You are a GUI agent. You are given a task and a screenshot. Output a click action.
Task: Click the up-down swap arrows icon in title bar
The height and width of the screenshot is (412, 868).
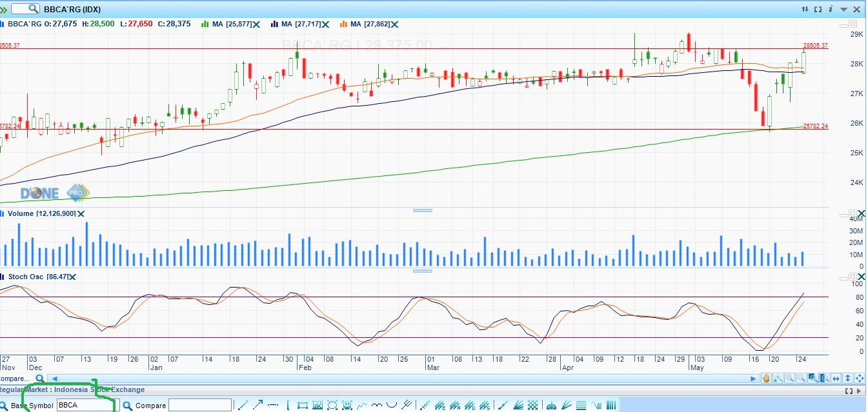805,9
